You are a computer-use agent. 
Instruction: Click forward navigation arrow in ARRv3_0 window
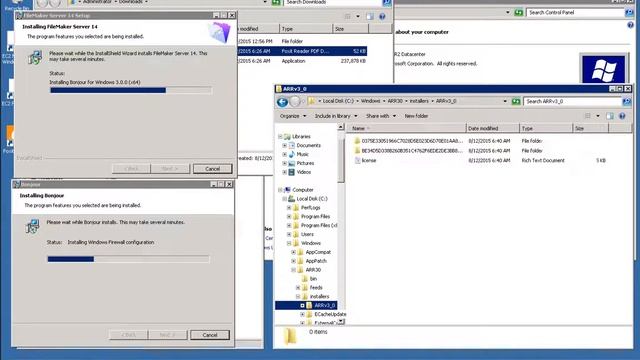click(x=295, y=102)
